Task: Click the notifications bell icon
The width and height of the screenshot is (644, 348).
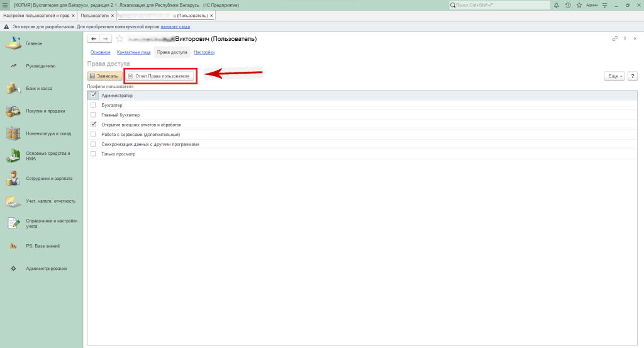Action: tap(557, 5)
